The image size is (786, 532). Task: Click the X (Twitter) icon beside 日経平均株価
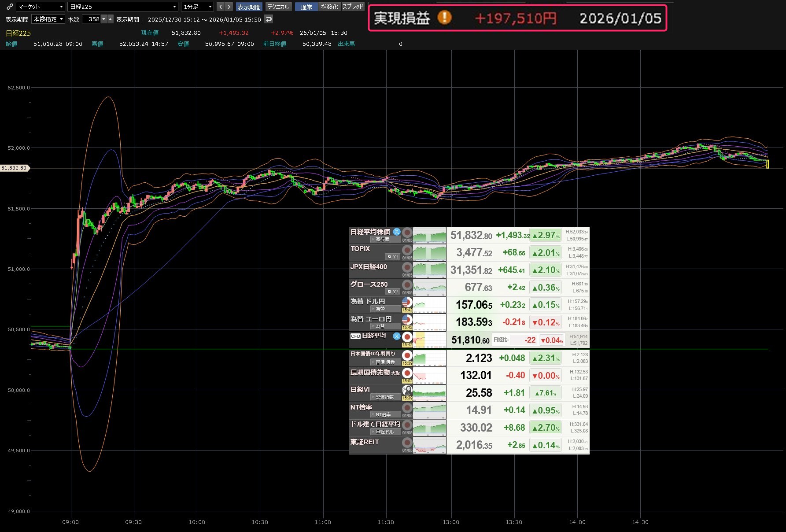pos(397,232)
